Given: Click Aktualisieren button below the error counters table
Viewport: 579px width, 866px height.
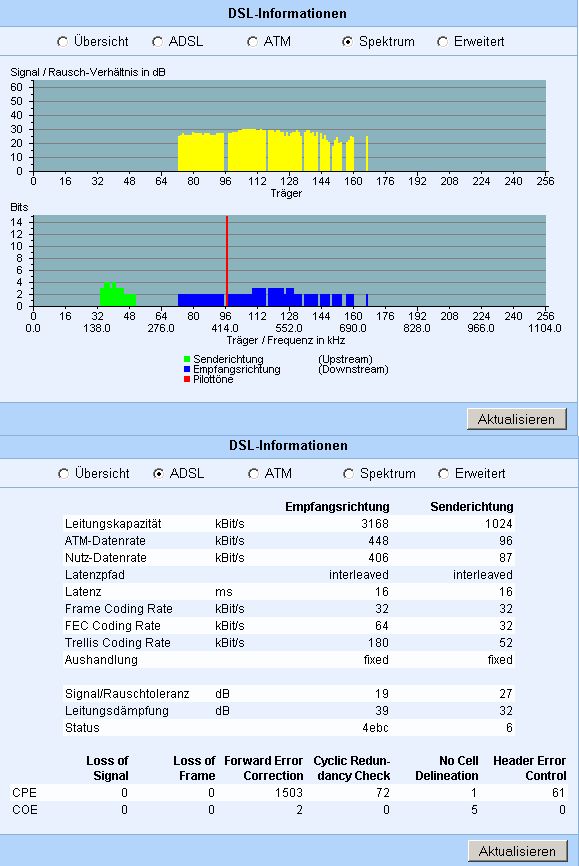Looking at the screenshot, I should (x=518, y=851).
